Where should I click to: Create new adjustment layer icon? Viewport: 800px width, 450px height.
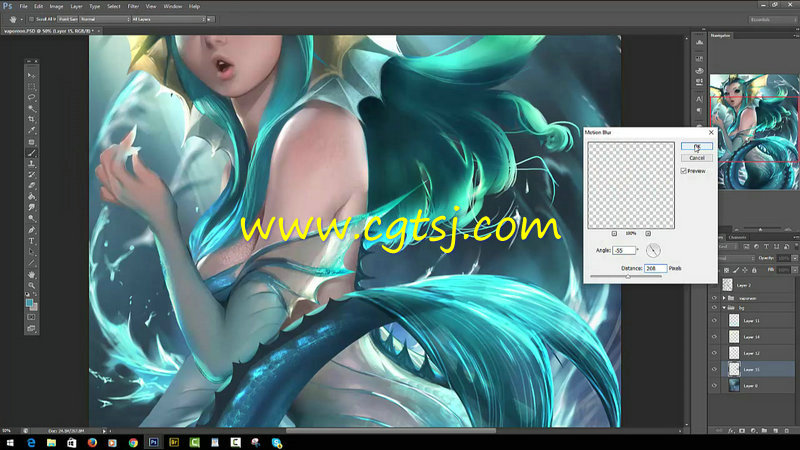tap(753, 431)
